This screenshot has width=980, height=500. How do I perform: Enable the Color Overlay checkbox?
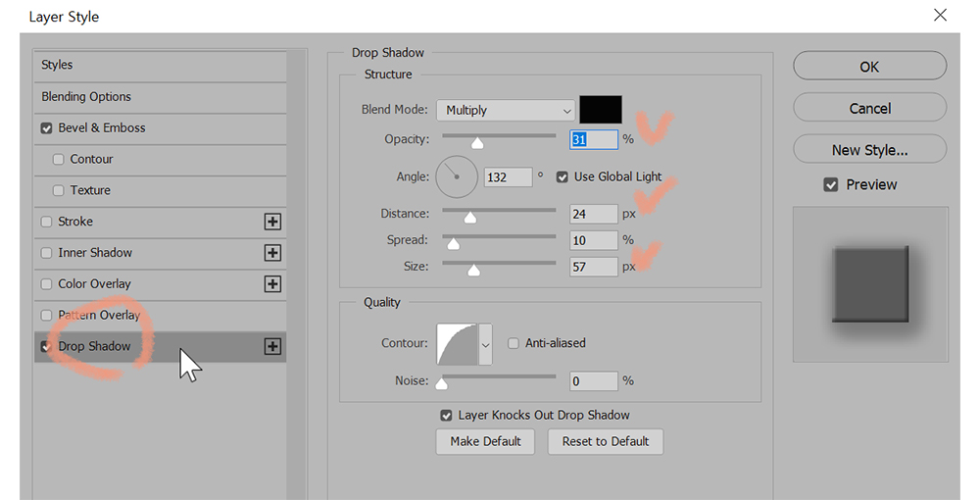pos(46,284)
